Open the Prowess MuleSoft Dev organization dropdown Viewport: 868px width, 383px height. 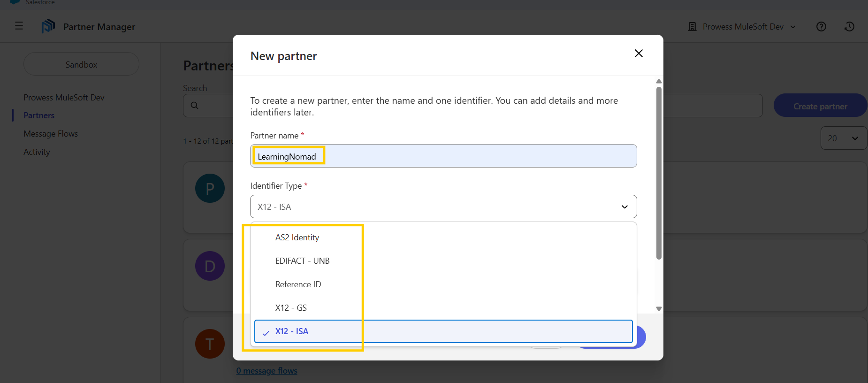pyautogui.click(x=742, y=27)
